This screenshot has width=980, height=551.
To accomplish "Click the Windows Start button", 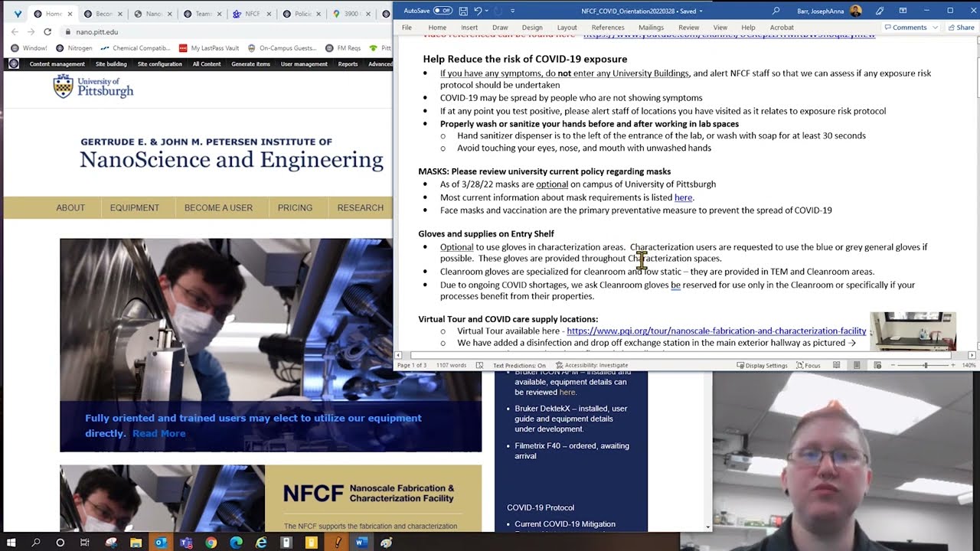I will 11,543.
